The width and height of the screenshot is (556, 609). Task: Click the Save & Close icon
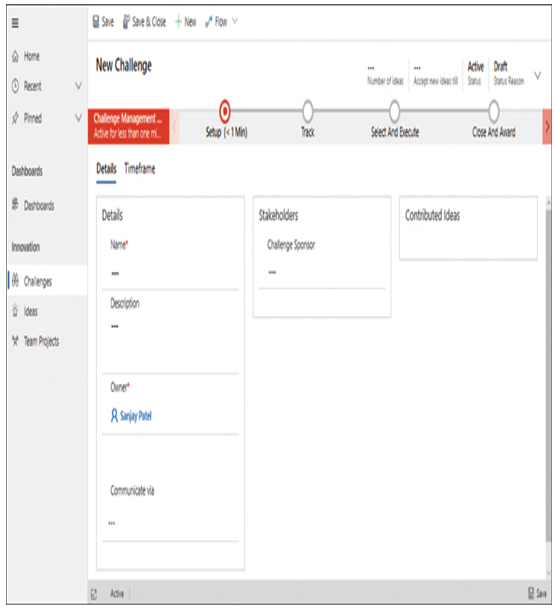click(x=127, y=22)
